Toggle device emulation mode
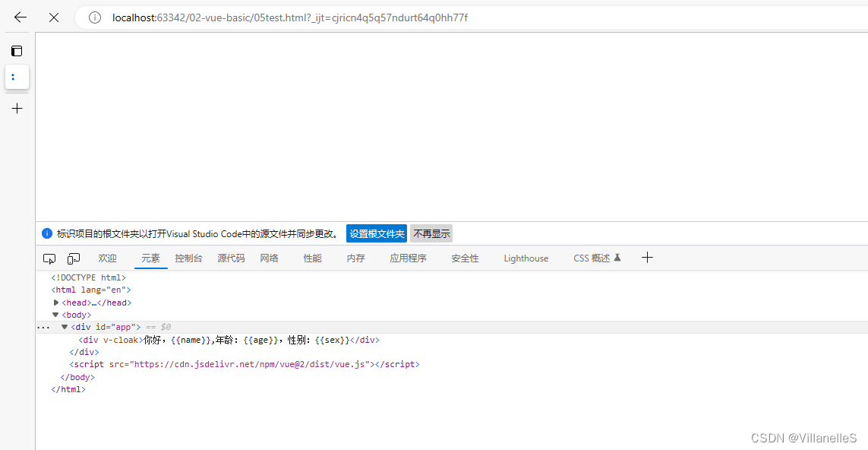Viewport: 868px width, 450px height. [x=73, y=258]
